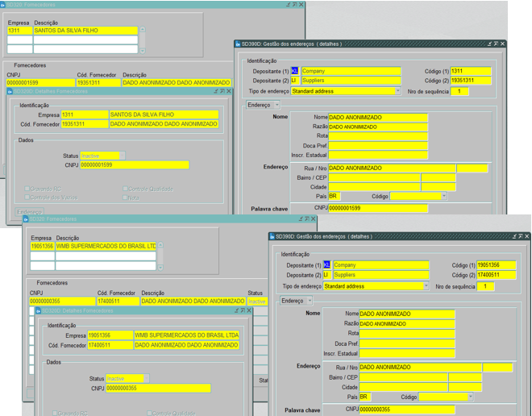Minimize SD390D window showing Código 1311

(x=489, y=44)
